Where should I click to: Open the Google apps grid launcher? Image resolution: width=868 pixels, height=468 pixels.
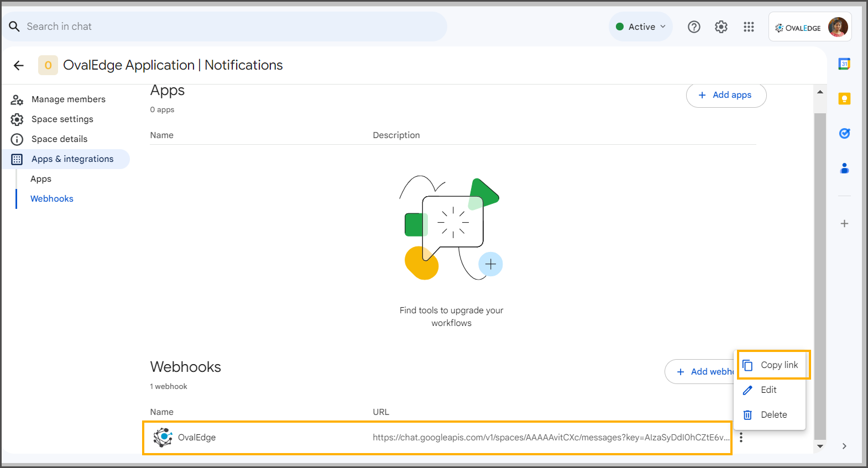(x=749, y=27)
